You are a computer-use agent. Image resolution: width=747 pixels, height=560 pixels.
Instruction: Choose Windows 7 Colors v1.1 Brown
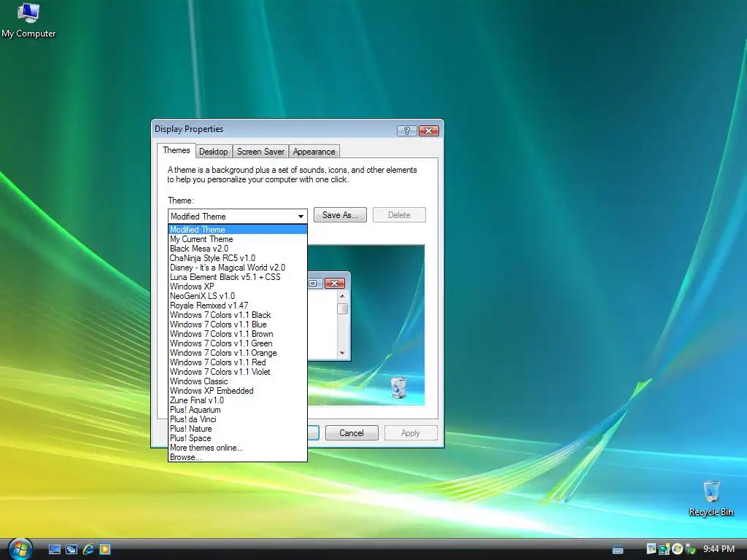pos(238,334)
